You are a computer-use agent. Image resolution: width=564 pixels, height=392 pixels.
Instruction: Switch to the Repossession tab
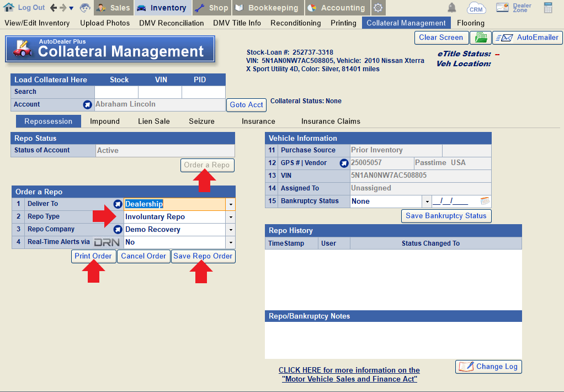(x=48, y=121)
